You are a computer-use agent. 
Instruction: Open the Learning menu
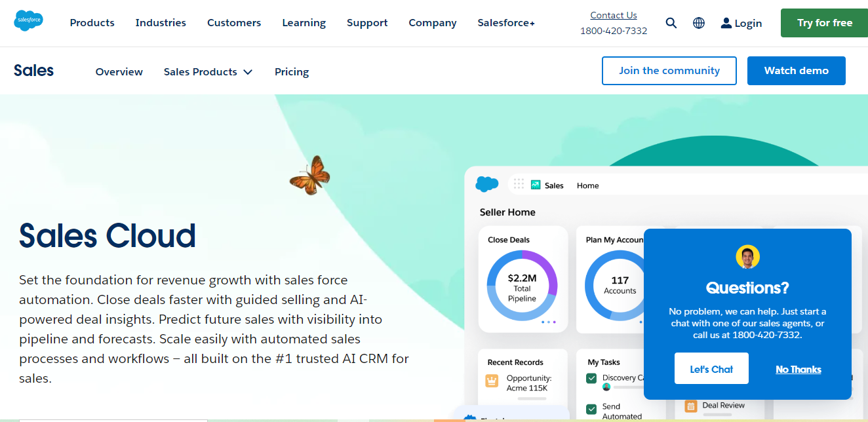tap(304, 23)
